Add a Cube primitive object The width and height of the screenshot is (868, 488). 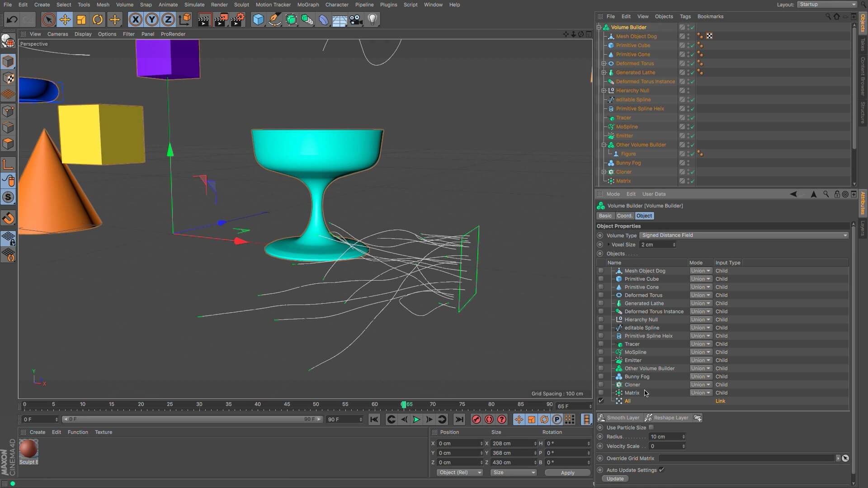(258, 19)
